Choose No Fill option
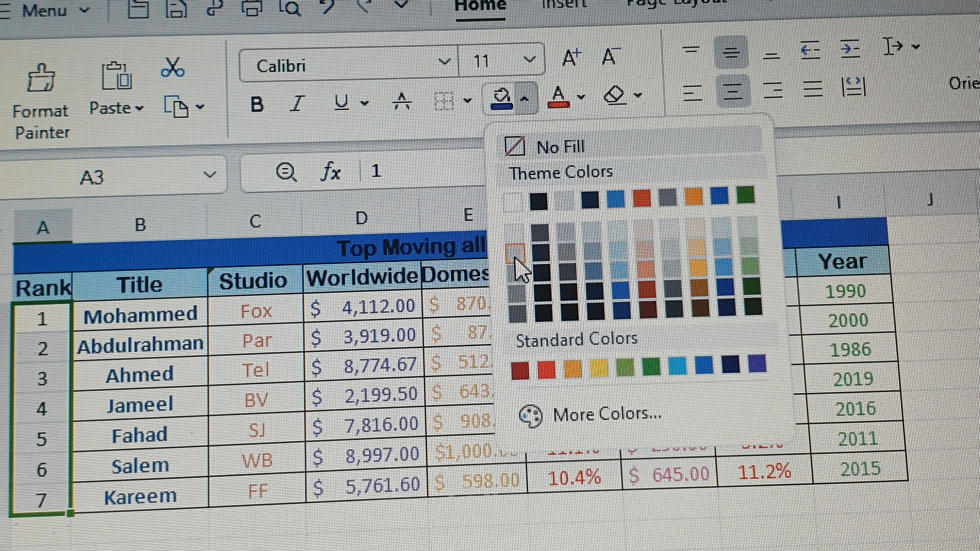Screen dimensions: 980x551 (560, 147)
